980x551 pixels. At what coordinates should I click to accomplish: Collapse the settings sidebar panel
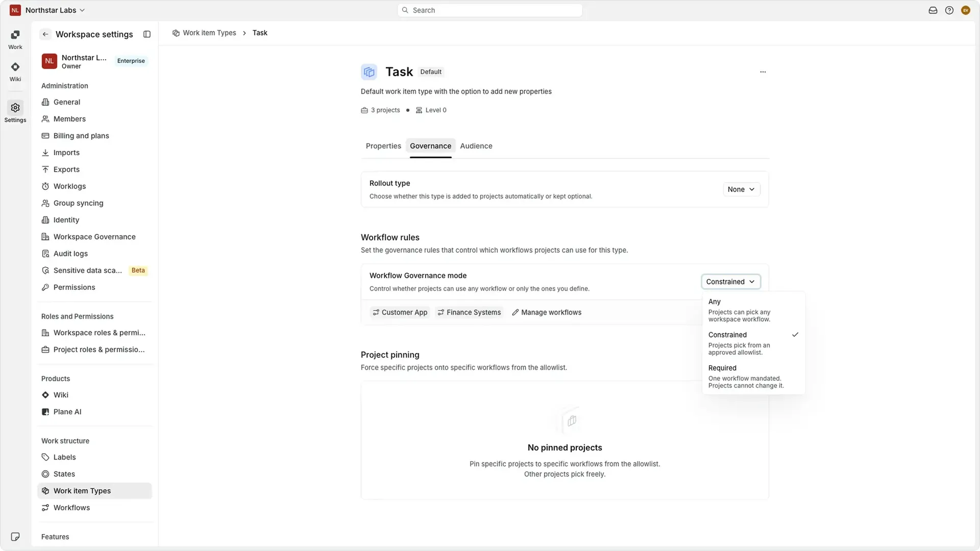(147, 34)
